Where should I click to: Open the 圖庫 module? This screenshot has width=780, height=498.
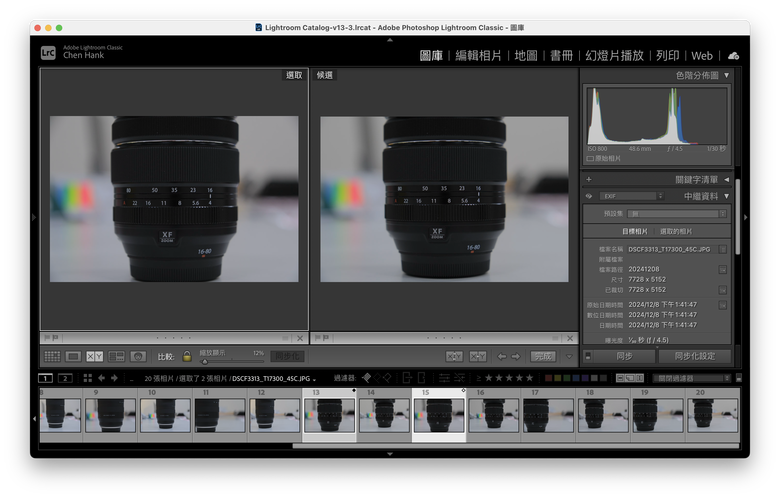tap(431, 56)
